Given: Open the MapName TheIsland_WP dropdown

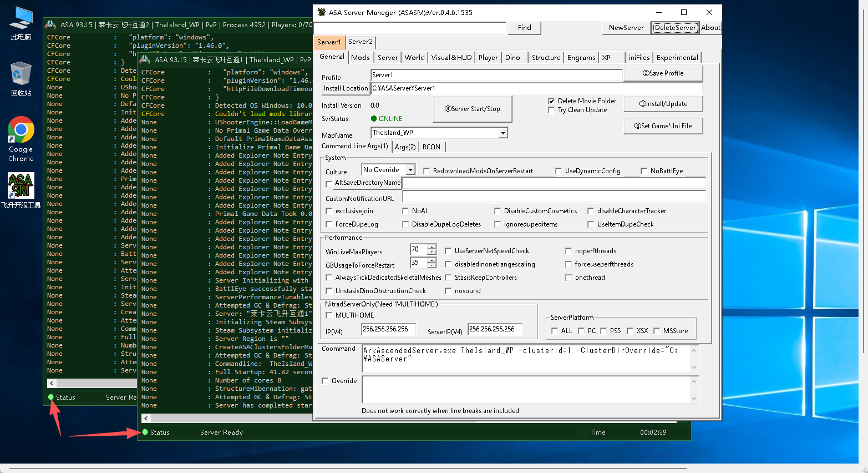Looking at the screenshot, I should click(502, 133).
